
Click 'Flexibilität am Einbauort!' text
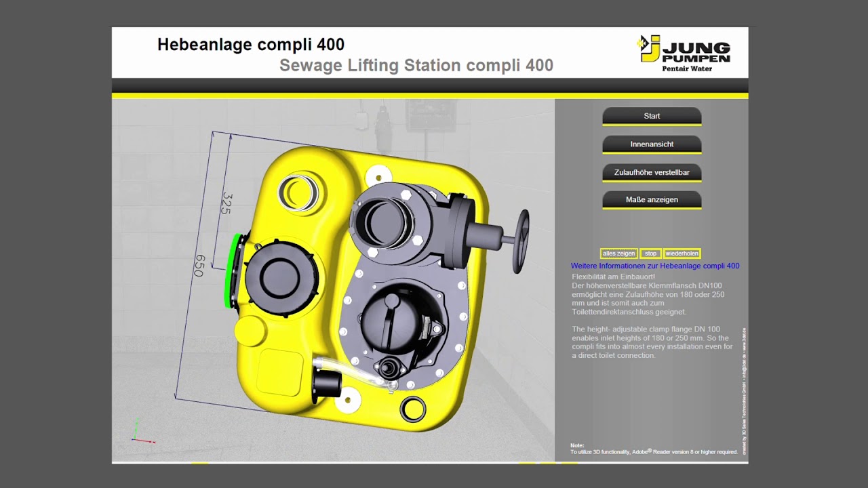click(x=614, y=277)
